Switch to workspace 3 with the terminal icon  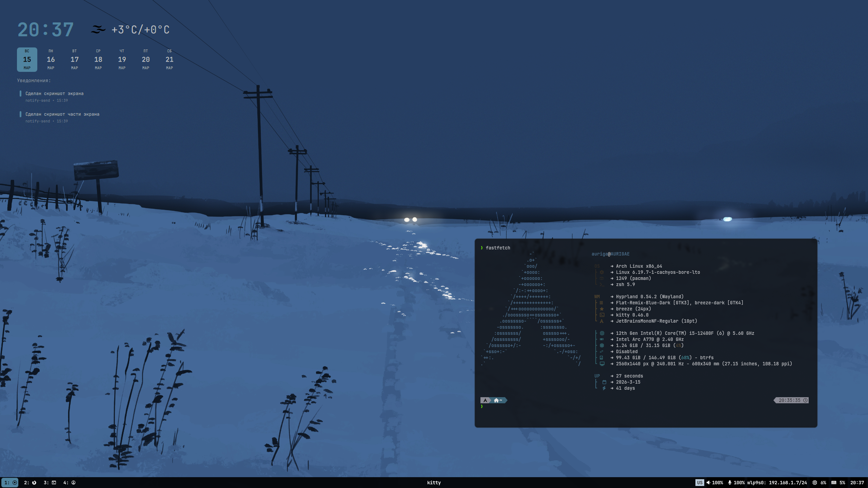click(50, 483)
